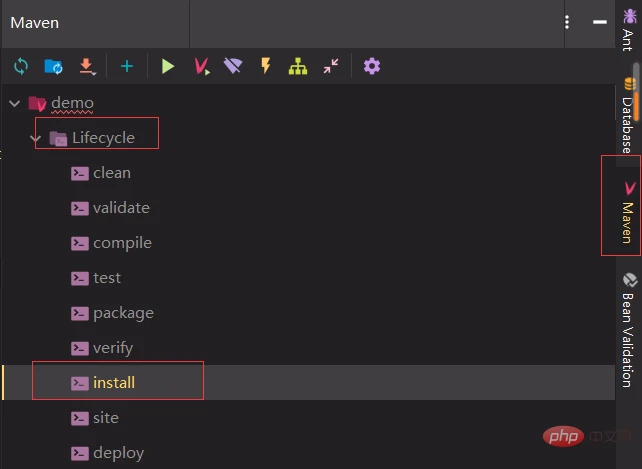Viewport: 642px width, 469px height.
Task: Open Execute Maven Goal icon
Action: 201,66
